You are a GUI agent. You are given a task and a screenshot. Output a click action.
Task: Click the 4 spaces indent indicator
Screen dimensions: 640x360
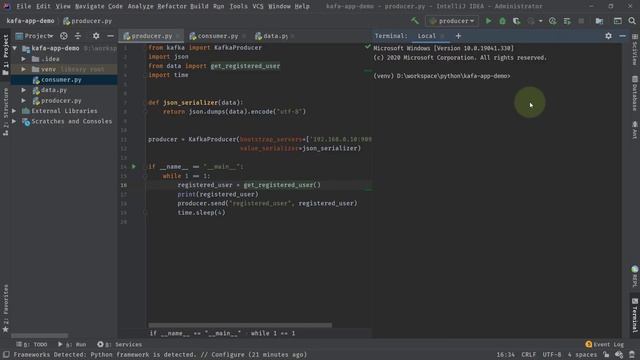(x=582, y=355)
